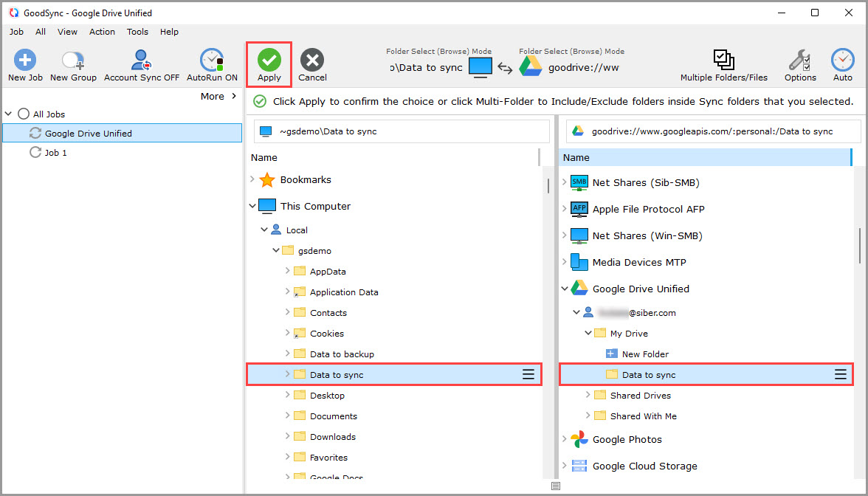The height and width of the screenshot is (496, 868).
Task: Click the New Job plus icon
Action: click(25, 60)
